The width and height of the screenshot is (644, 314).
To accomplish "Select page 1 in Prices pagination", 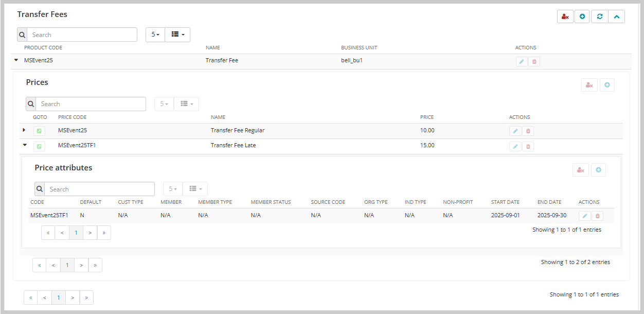I will (67, 265).
